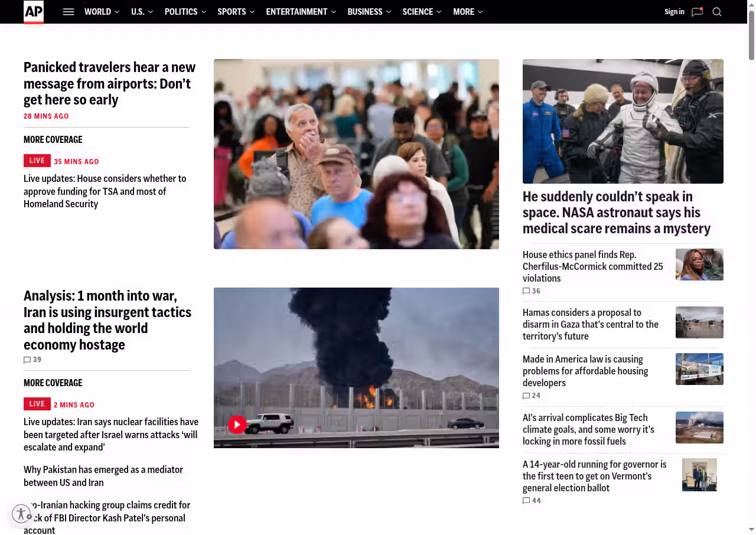The height and width of the screenshot is (535, 756).
Task: Open the search magnifier icon
Action: (x=717, y=12)
